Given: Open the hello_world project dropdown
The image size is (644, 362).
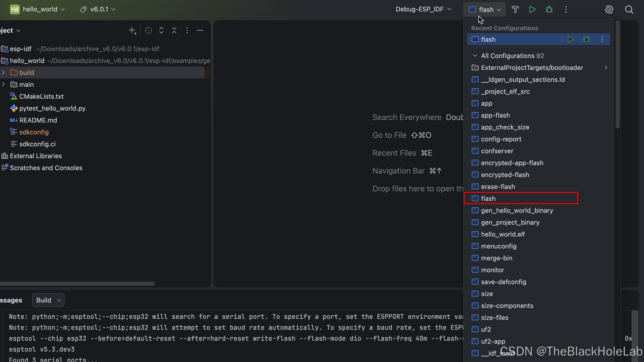Looking at the screenshot, I should [x=37, y=9].
